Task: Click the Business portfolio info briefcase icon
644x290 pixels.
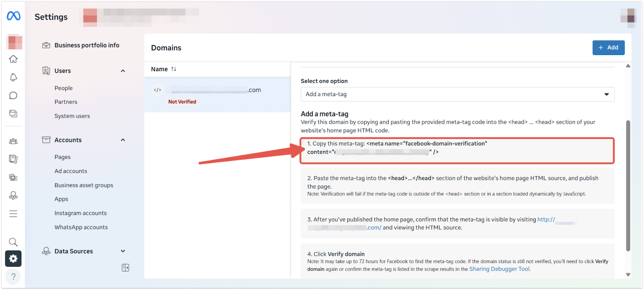Action: (x=46, y=45)
